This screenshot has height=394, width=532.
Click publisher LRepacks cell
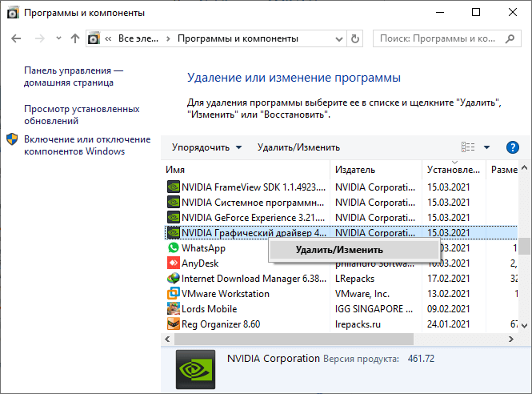coord(354,279)
